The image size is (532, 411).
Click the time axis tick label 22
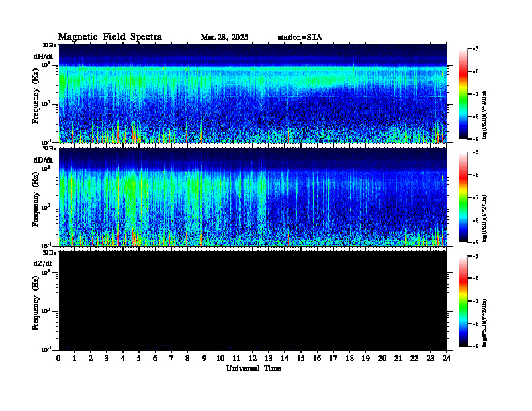[414, 358]
